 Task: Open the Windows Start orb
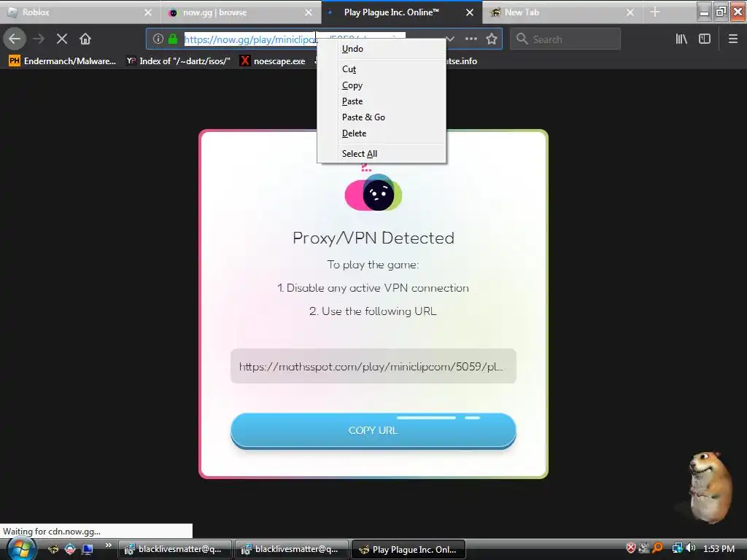tap(20, 548)
